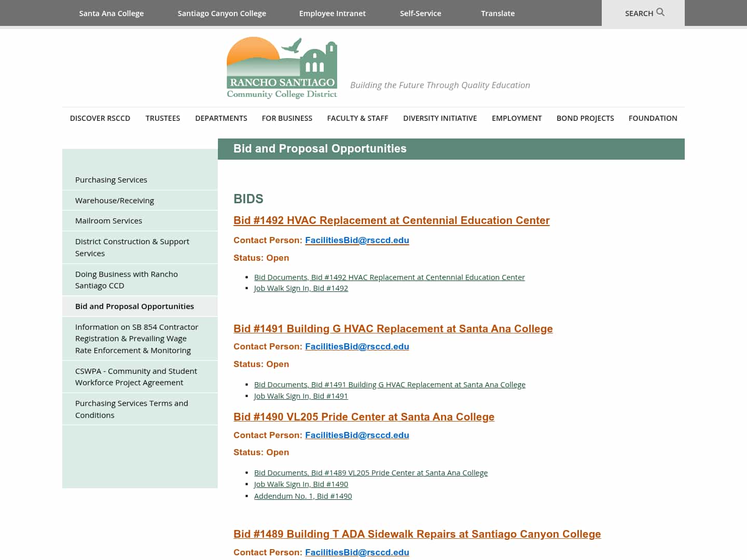Open Doing Business with Rancho Santiago CCD

[x=127, y=279]
